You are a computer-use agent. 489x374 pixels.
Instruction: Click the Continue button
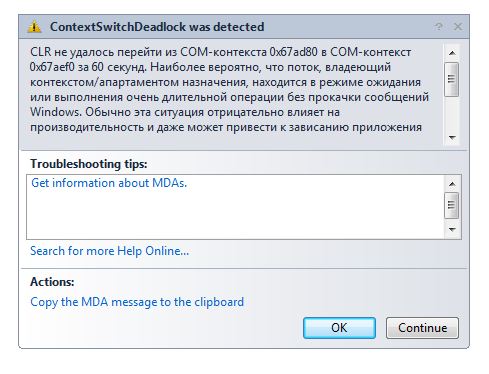click(x=422, y=328)
